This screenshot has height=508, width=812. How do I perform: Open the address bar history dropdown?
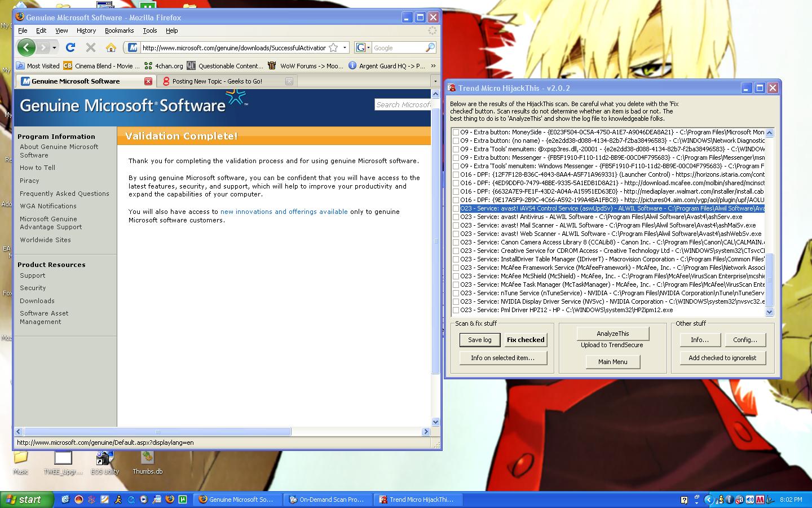(x=345, y=47)
